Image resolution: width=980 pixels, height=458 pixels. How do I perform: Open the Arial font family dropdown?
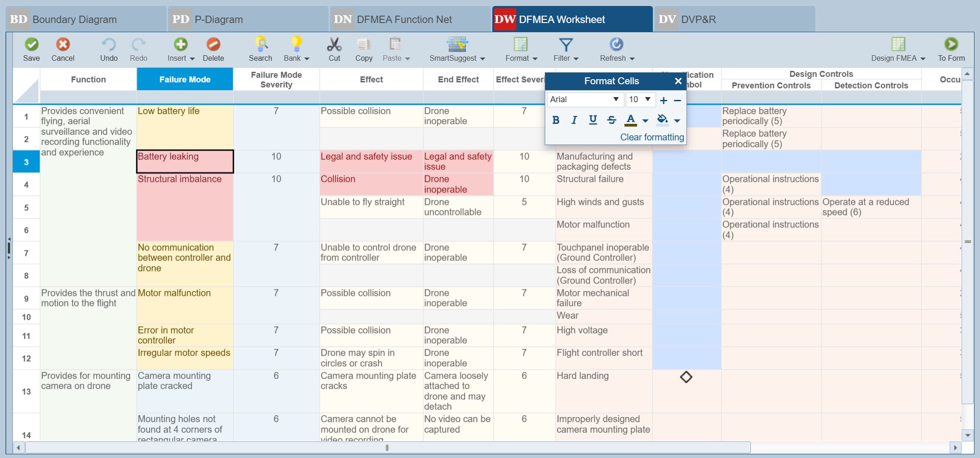click(616, 99)
